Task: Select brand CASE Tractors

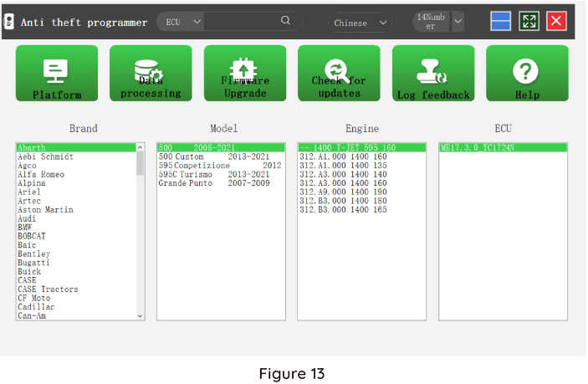Action: point(76,289)
